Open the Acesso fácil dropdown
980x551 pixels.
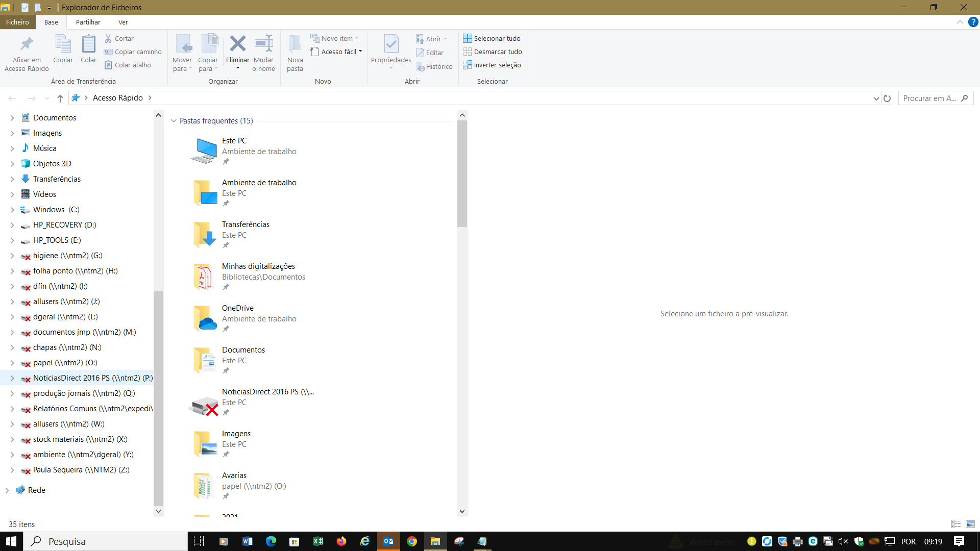[x=336, y=52]
